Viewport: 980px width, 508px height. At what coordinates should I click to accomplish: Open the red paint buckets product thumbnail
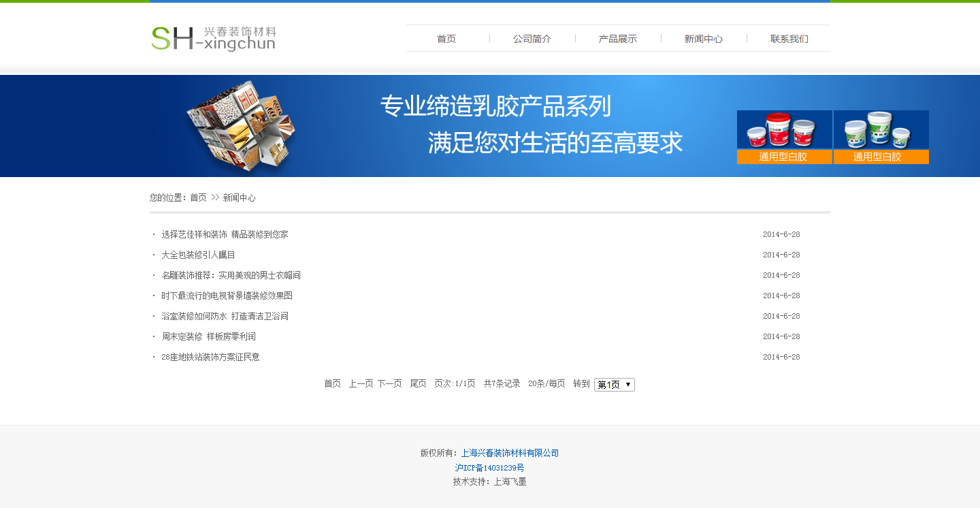click(x=784, y=130)
